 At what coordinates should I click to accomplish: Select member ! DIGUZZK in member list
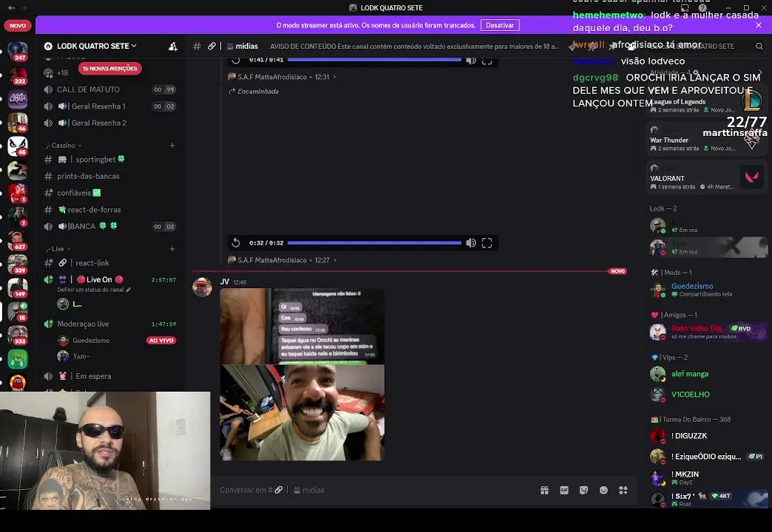click(x=707, y=436)
